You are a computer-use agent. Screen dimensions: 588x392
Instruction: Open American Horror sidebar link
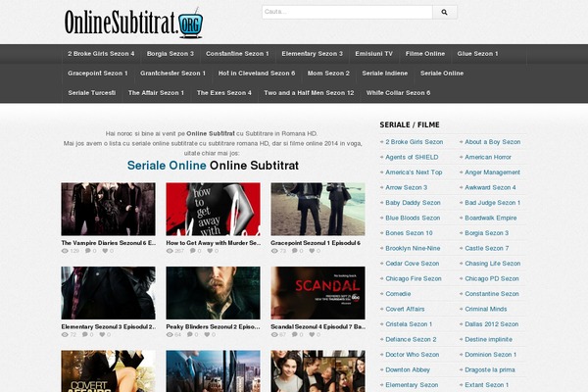(488, 157)
